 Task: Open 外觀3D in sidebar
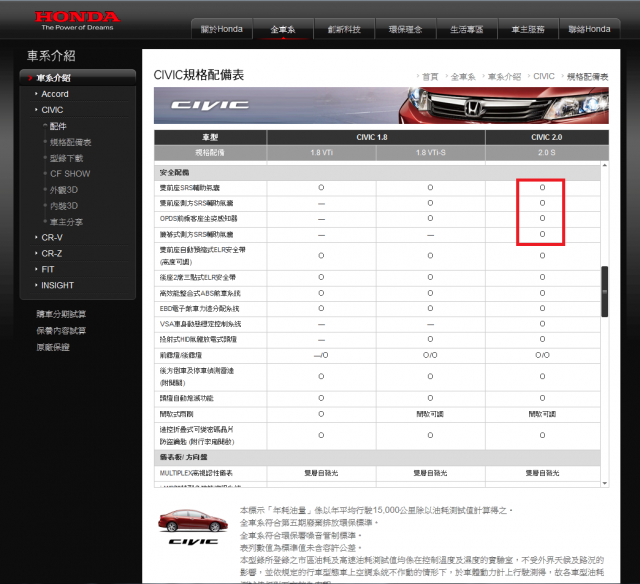click(64, 190)
